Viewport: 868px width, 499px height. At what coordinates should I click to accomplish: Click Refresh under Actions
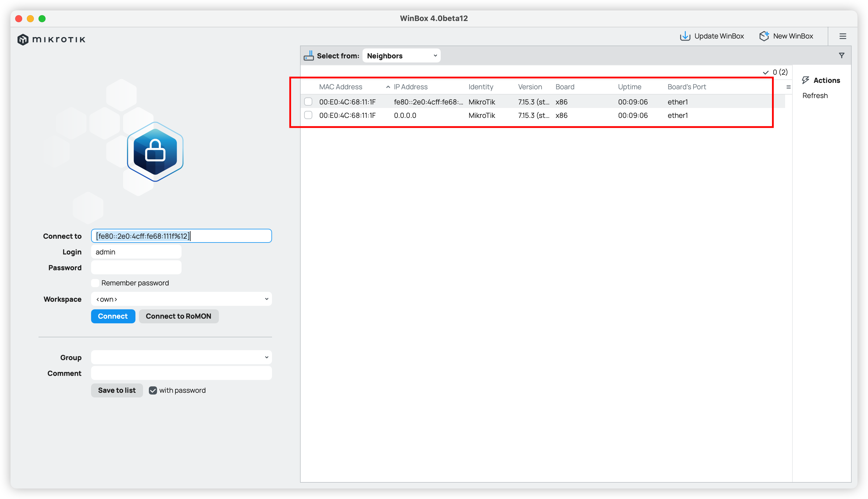point(815,96)
